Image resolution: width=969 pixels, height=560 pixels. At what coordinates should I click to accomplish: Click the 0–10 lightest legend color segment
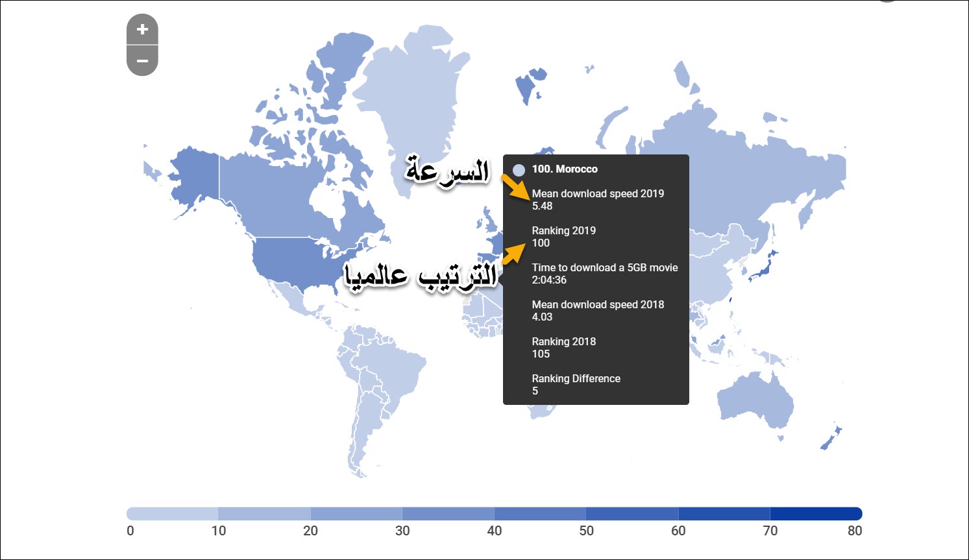coord(173,514)
